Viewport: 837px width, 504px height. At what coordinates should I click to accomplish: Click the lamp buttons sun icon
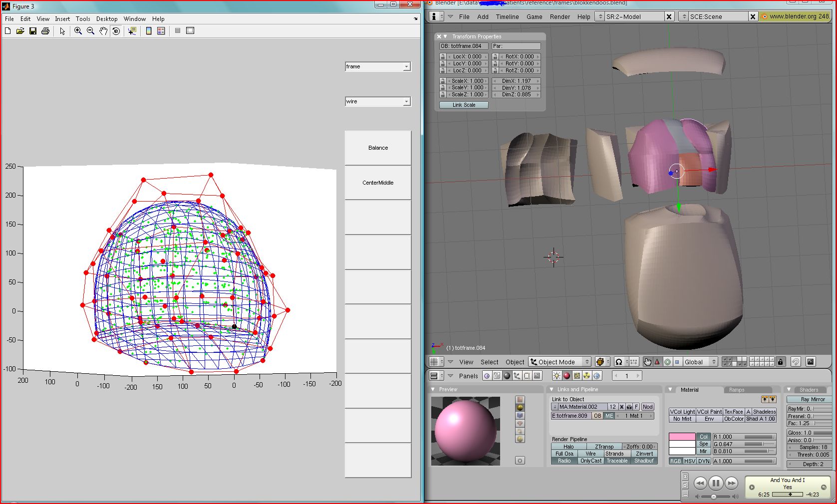point(557,376)
